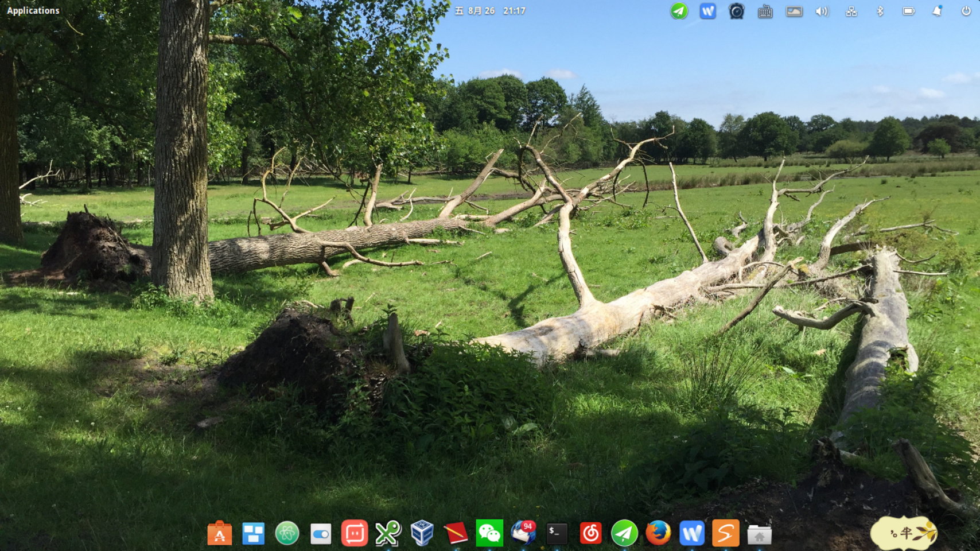The height and width of the screenshot is (551, 980).
Task: Open the Firefox browser
Action: 658,534
